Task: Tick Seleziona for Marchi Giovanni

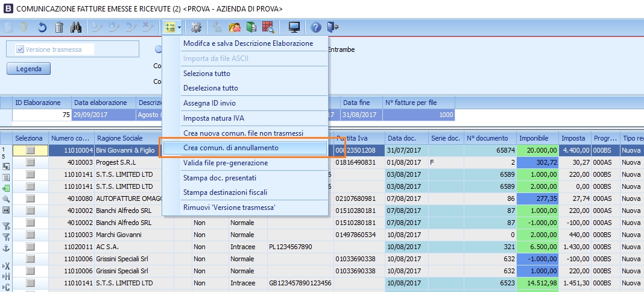Action: pyautogui.click(x=30, y=235)
